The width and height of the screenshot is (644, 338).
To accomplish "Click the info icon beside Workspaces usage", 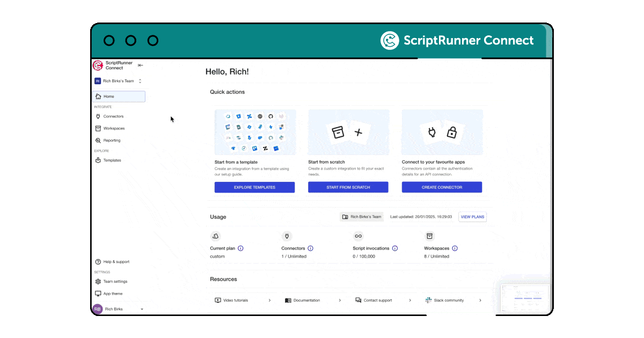I will [455, 248].
